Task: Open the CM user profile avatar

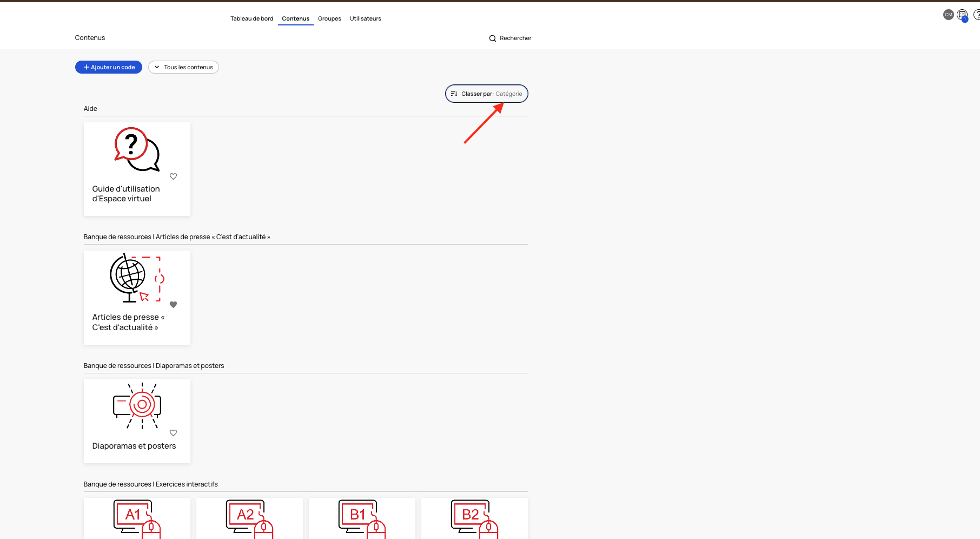Action: (x=948, y=15)
